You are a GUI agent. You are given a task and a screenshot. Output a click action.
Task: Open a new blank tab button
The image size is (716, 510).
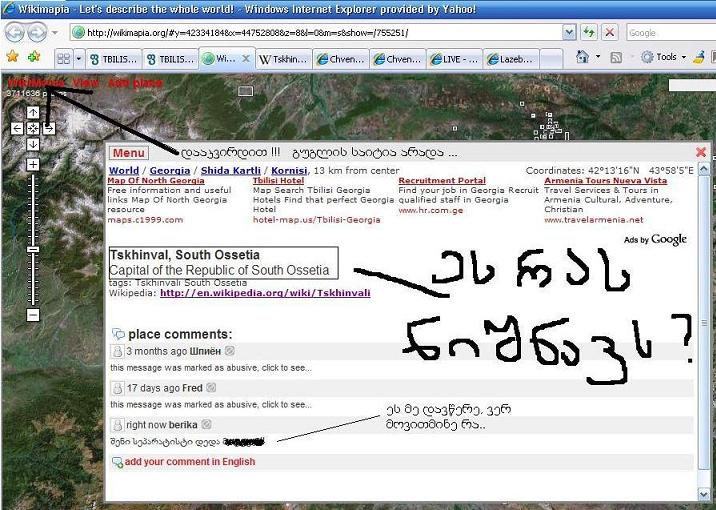click(551, 59)
